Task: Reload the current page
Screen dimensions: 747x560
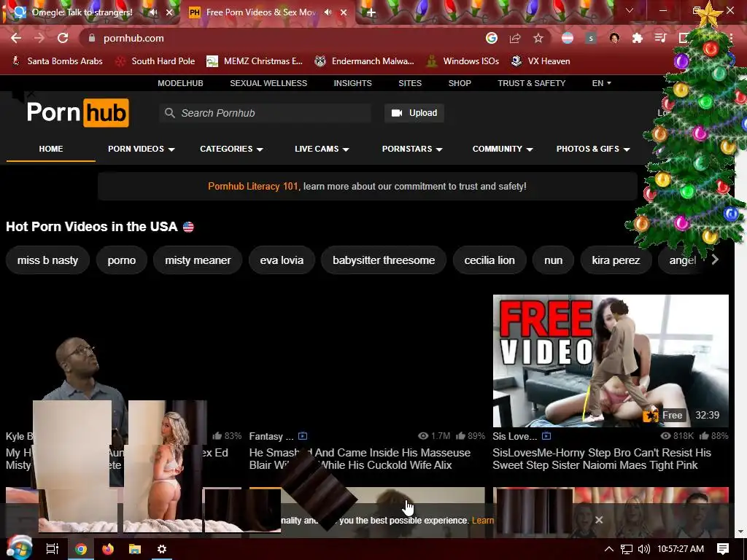Action: click(63, 38)
